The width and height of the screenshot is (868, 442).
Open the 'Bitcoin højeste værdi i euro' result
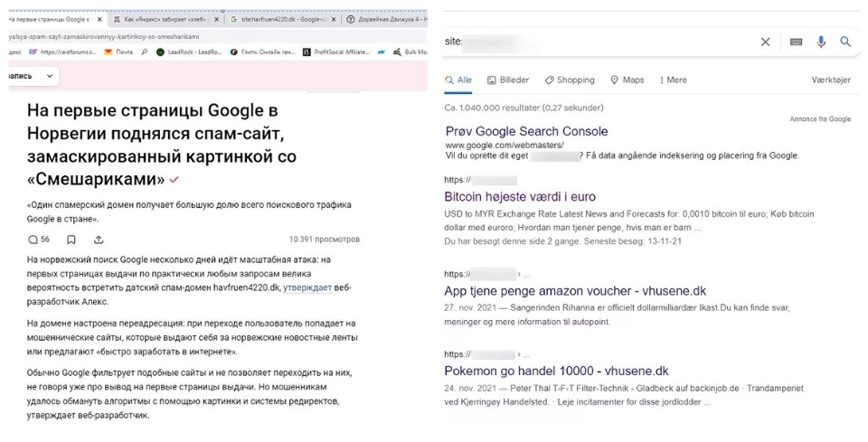(520, 196)
